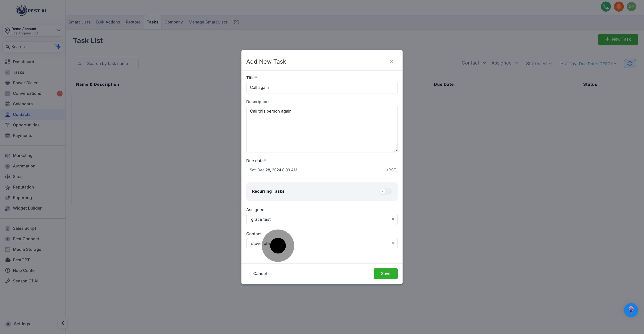
Task: Collapse the sidebar with the arrow icon
Action: coord(63,323)
